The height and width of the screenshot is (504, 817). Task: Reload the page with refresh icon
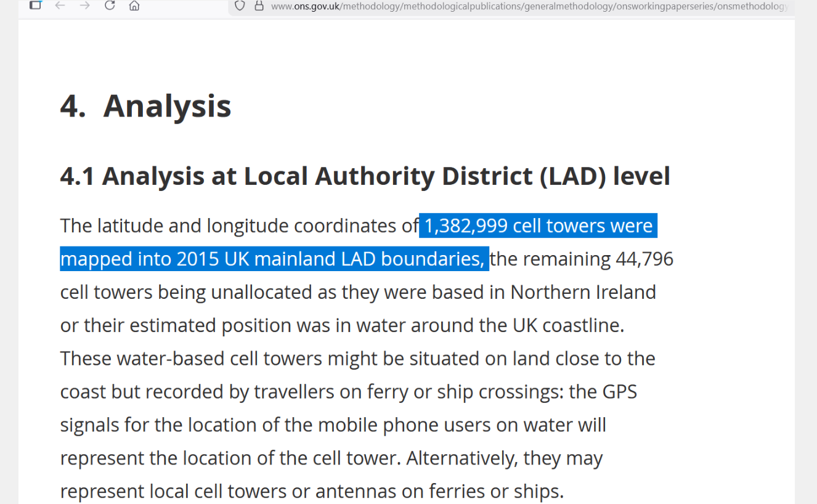click(x=110, y=6)
